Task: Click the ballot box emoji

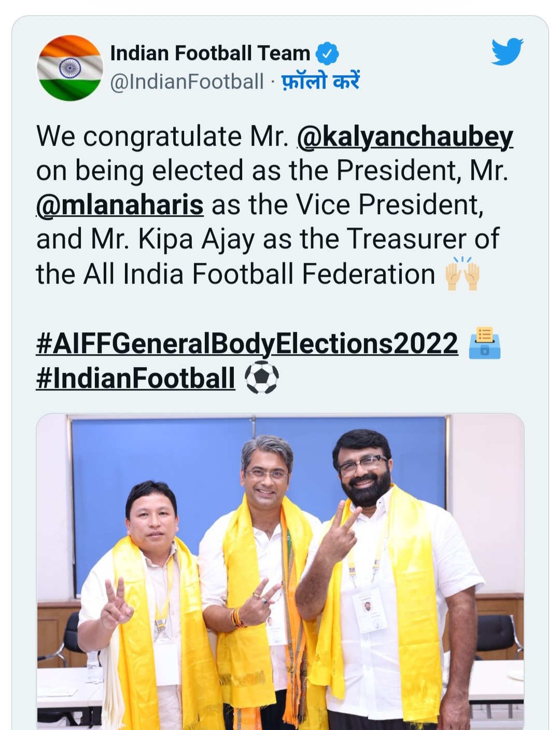Action: (484, 343)
